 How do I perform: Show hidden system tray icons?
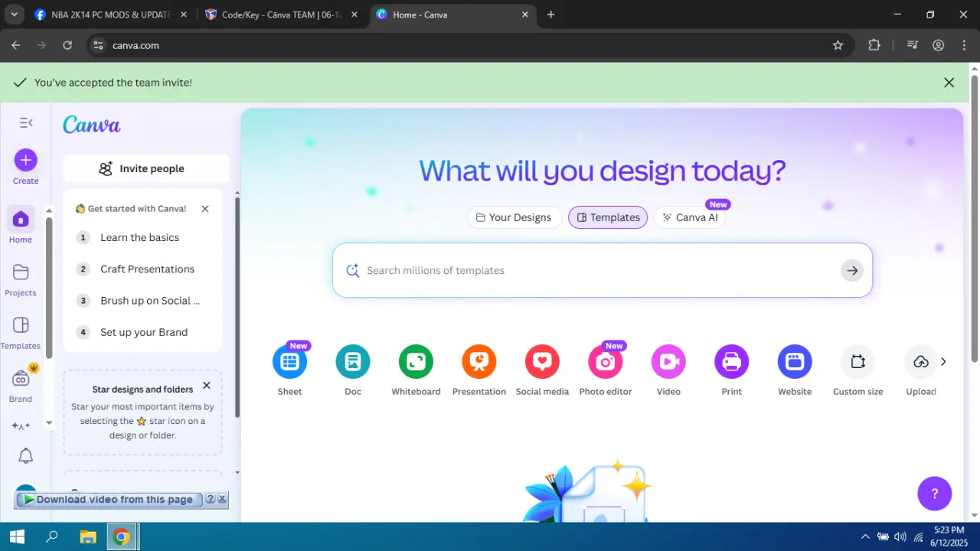(x=865, y=536)
